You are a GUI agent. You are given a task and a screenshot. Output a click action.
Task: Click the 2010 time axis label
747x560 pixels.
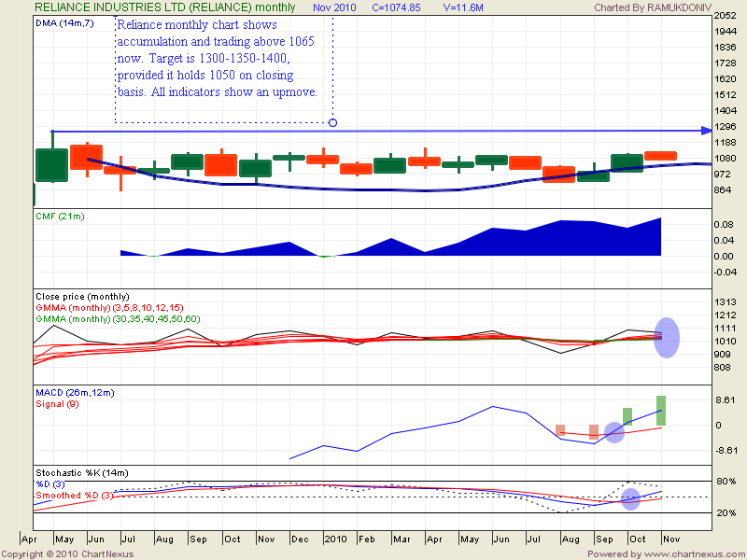click(x=335, y=539)
